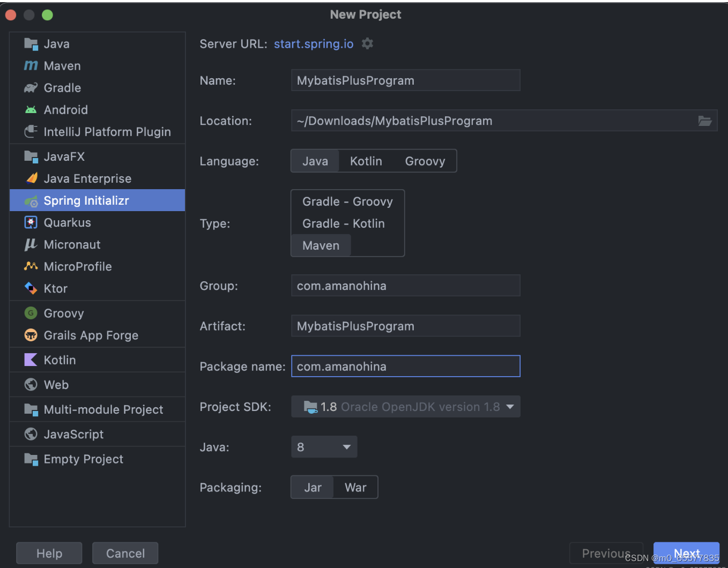Click the Group input field

click(x=406, y=286)
